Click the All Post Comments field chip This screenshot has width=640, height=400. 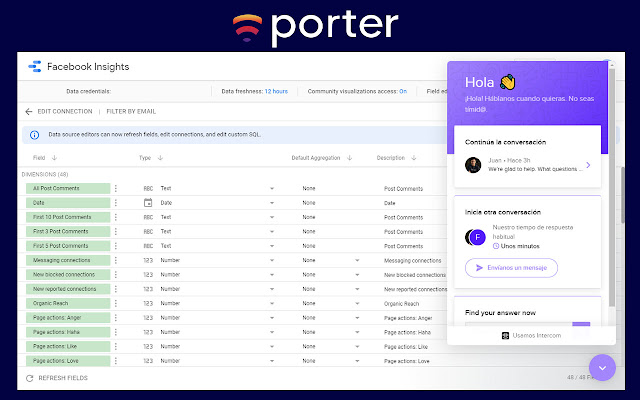68,188
